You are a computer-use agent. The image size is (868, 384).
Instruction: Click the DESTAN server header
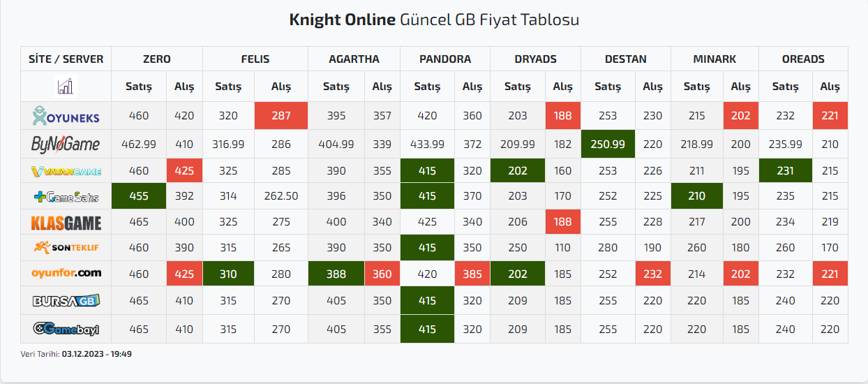tap(626, 59)
